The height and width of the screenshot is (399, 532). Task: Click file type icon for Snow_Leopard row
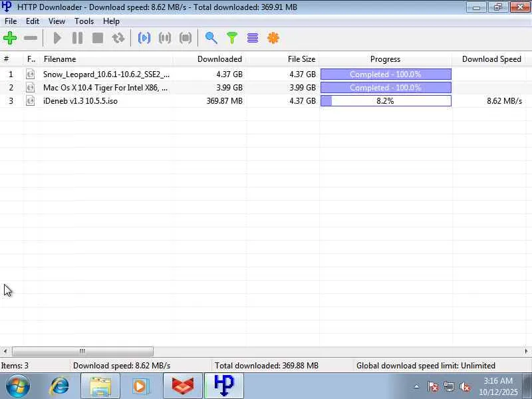tap(30, 74)
